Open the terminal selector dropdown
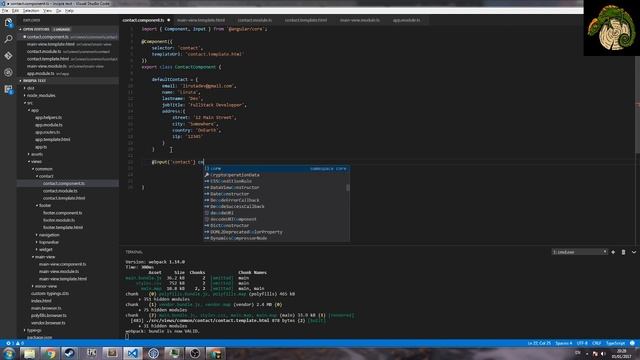640x360 pixels. point(579,252)
